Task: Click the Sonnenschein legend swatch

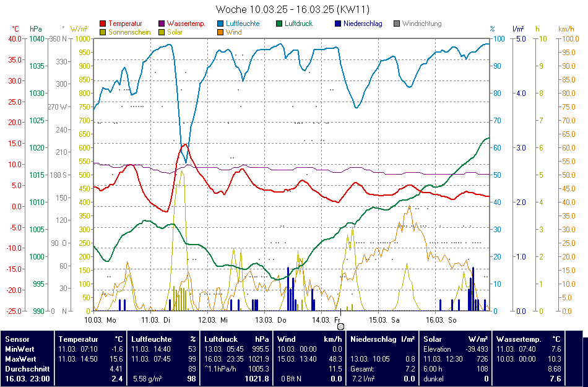Action: click(x=103, y=32)
